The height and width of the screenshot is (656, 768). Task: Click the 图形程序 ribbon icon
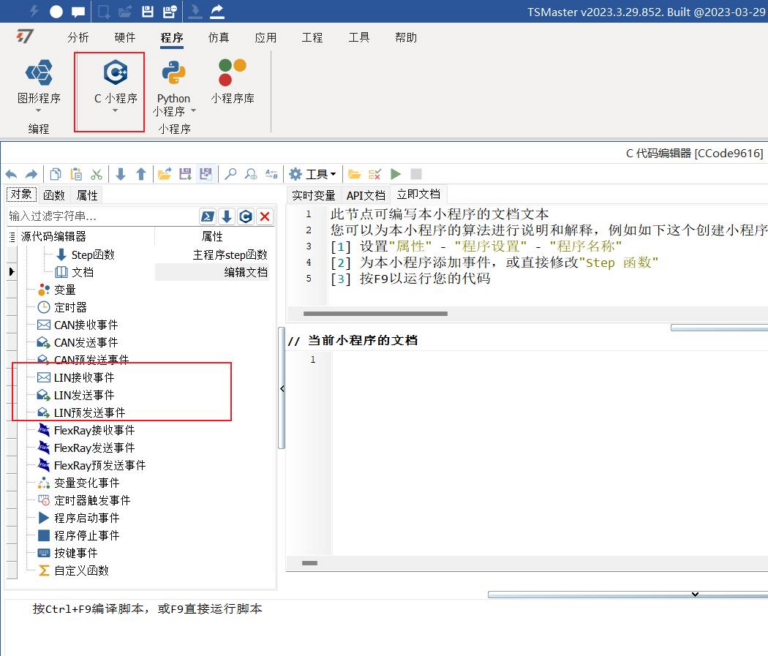[x=39, y=74]
